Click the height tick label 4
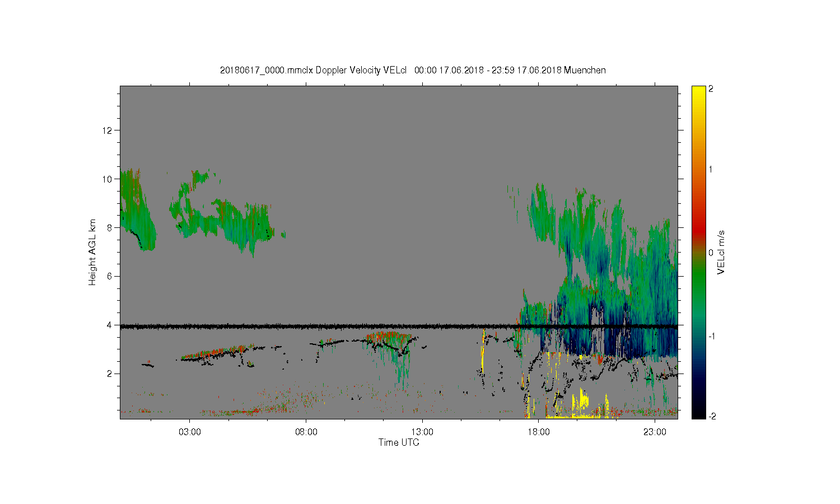The width and height of the screenshot is (840, 504). [110, 325]
